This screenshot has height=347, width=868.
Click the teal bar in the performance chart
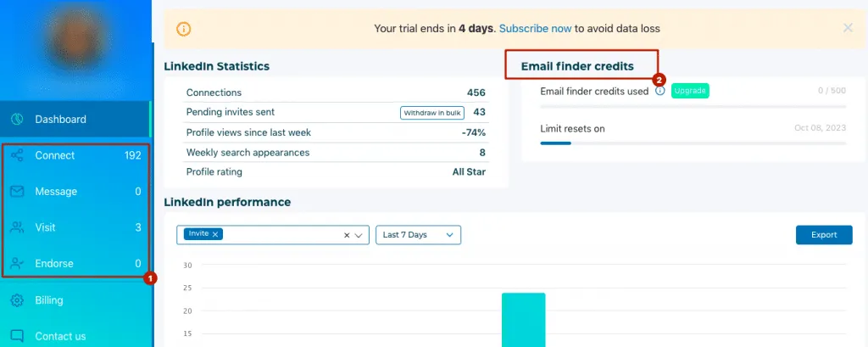coord(524,320)
